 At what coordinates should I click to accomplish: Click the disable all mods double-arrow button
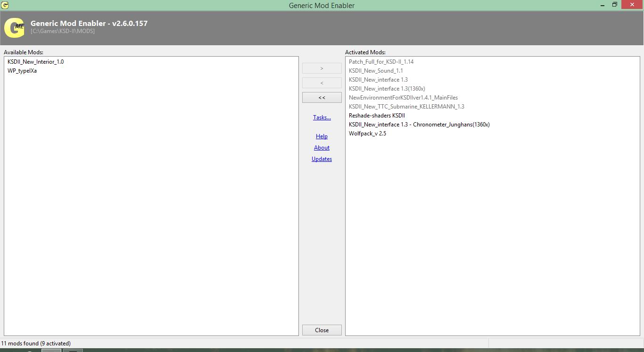pos(322,98)
